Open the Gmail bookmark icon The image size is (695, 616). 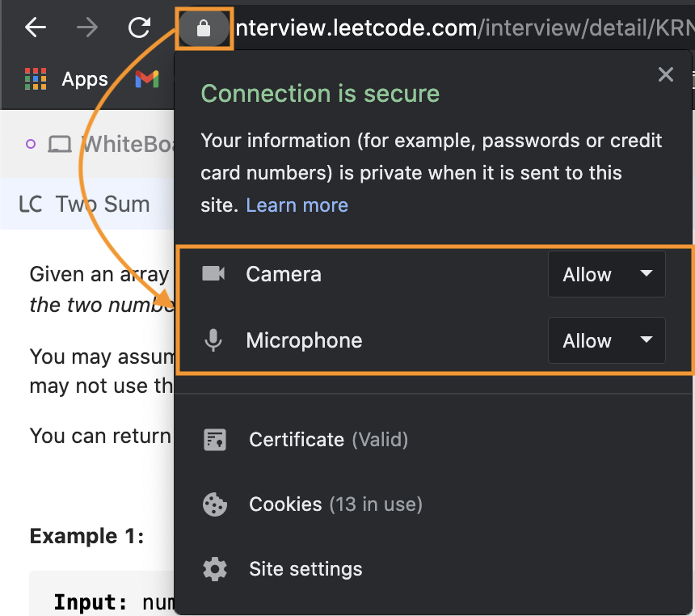(x=147, y=79)
